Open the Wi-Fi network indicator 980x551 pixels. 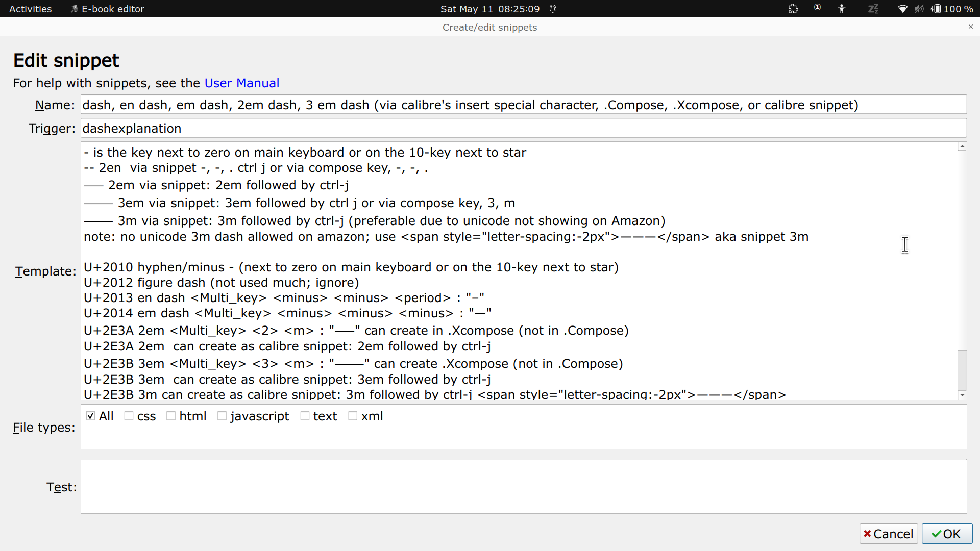[x=902, y=9]
